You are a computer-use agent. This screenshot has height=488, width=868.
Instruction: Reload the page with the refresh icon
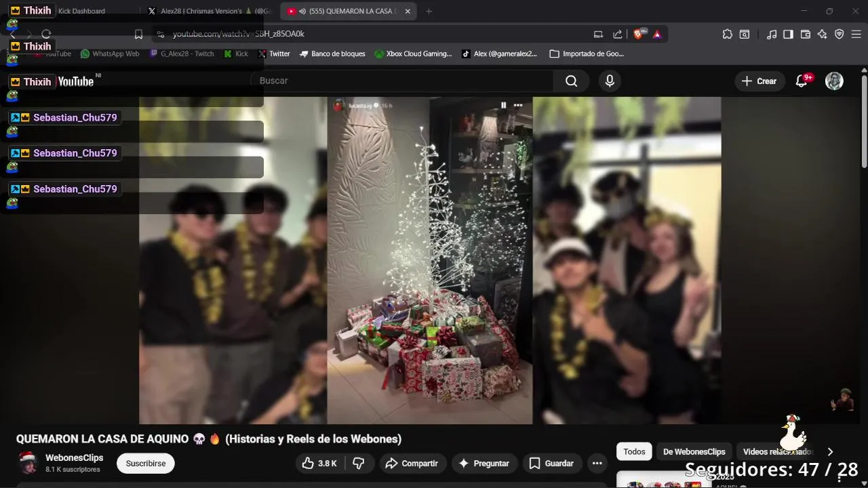[46, 34]
